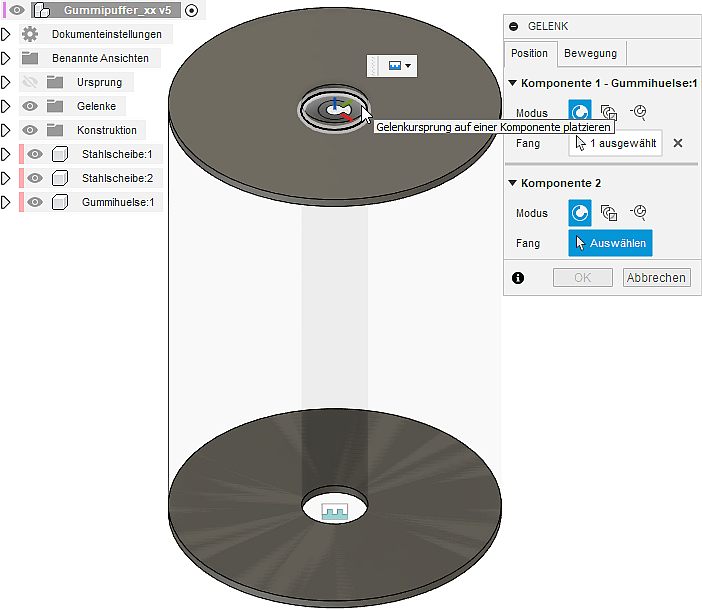Open the alignment dropdown in the canvas mini toolbar
Image resolution: width=702 pixels, height=610 pixels.
[x=398, y=65]
